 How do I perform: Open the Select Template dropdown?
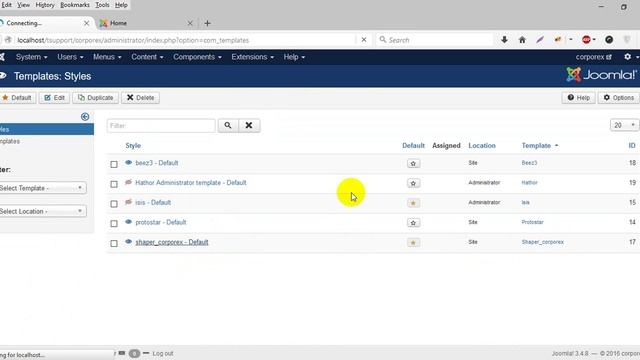[x=42, y=188]
